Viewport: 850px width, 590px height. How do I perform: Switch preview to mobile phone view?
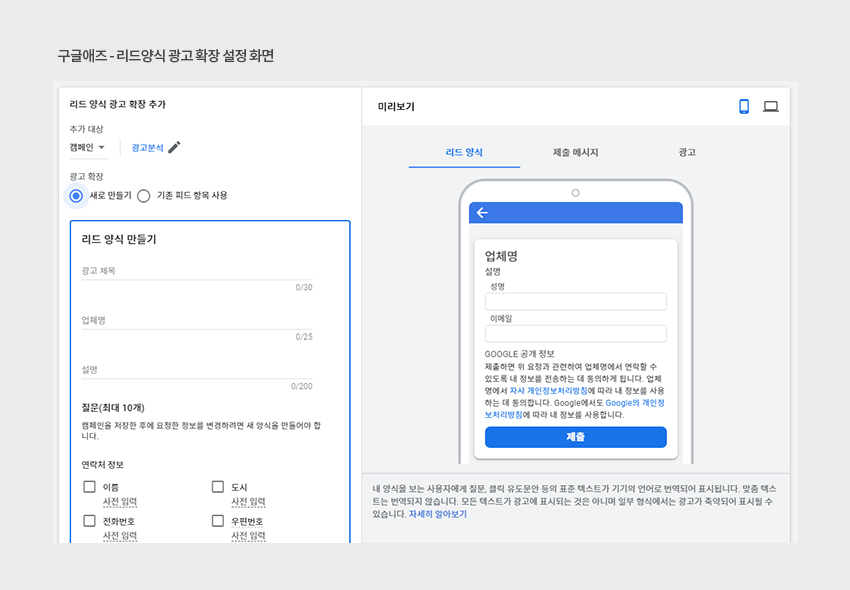tap(744, 106)
